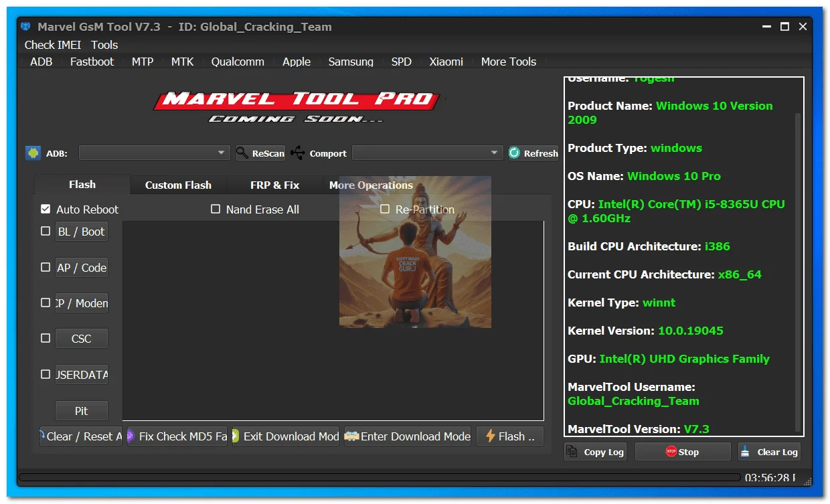The image size is (830, 504).
Task: Click the 'x86_64' architecture value
Action: pyautogui.click(x=740, y=274)
